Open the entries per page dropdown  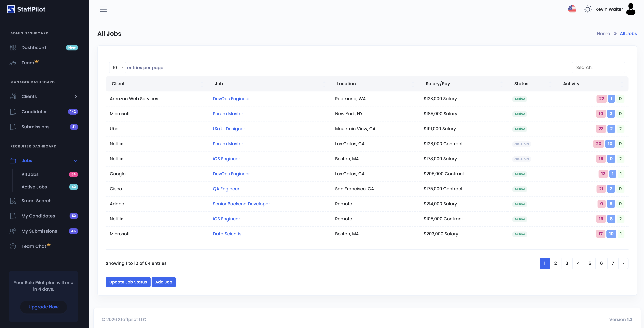click(118, 68)
